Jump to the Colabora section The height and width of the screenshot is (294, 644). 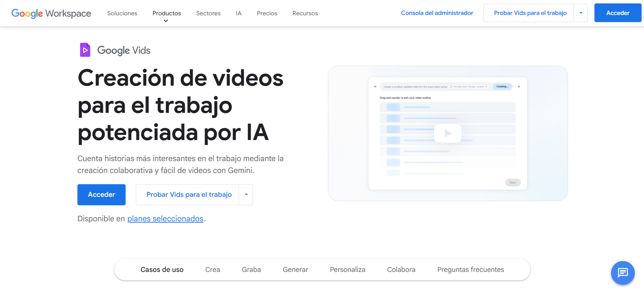tap(401, 270)
